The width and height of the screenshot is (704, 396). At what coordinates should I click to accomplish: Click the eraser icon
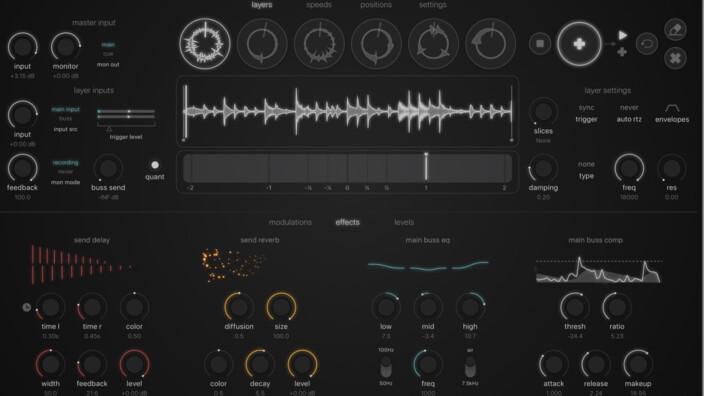(x=675, y=30)
